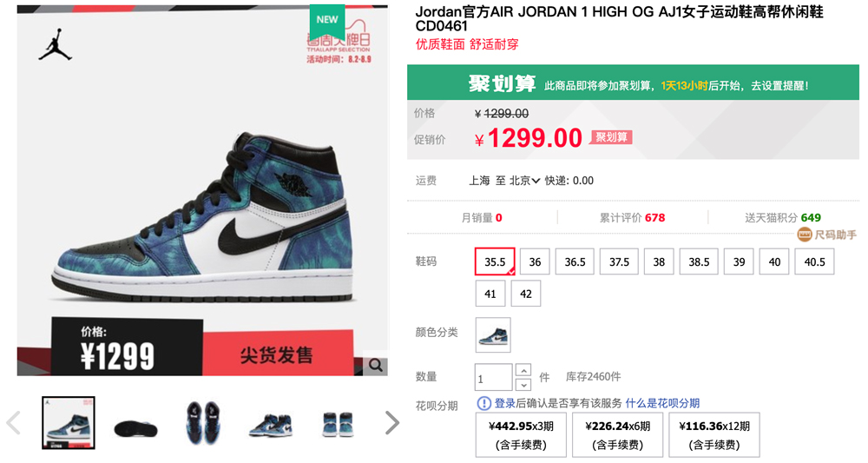Click the 登录 login link

pos(505,403)
